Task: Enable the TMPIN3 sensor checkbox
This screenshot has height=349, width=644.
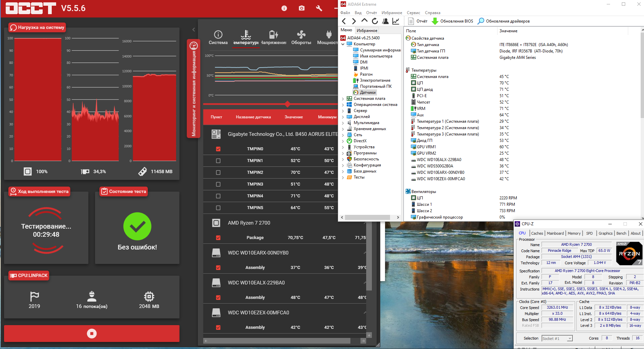Action: coord(218,184)
